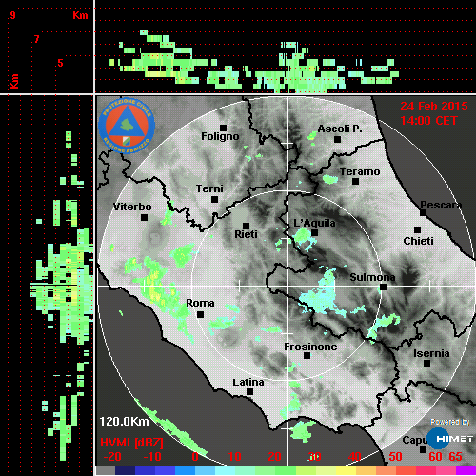Screen dimensions: 476x476
Task: Click the Roma city label
Action: 200,303
